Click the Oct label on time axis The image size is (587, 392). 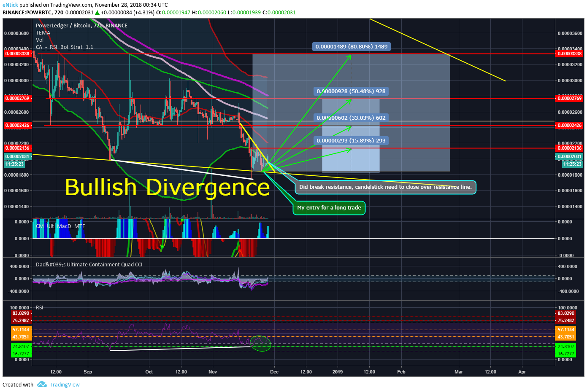point(149,372)
